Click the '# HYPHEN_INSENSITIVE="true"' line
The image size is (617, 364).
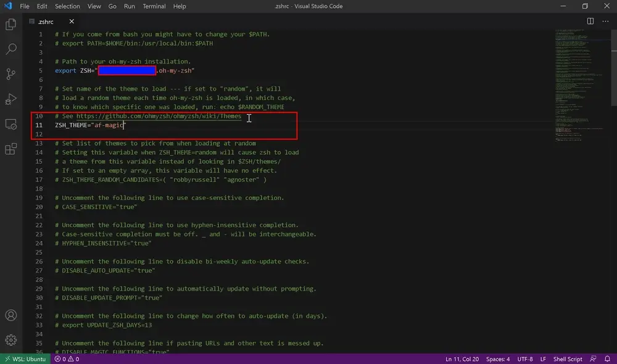tap(103, 243)
